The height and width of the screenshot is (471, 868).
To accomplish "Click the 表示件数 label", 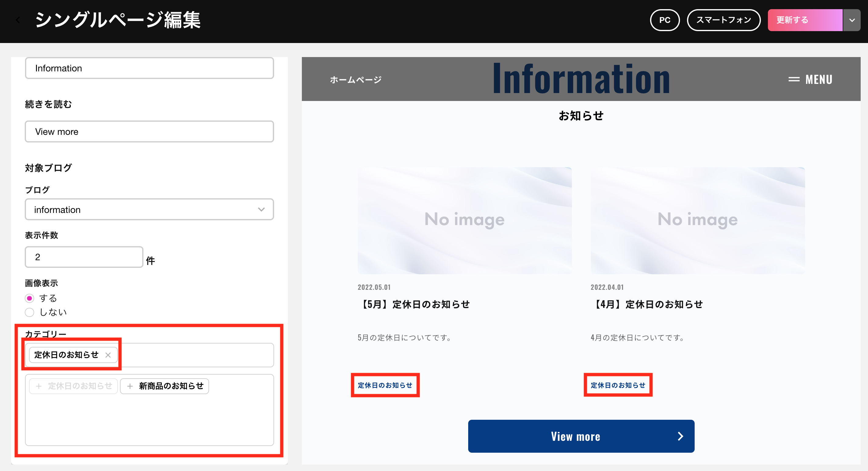I will (x=41, y=235).
